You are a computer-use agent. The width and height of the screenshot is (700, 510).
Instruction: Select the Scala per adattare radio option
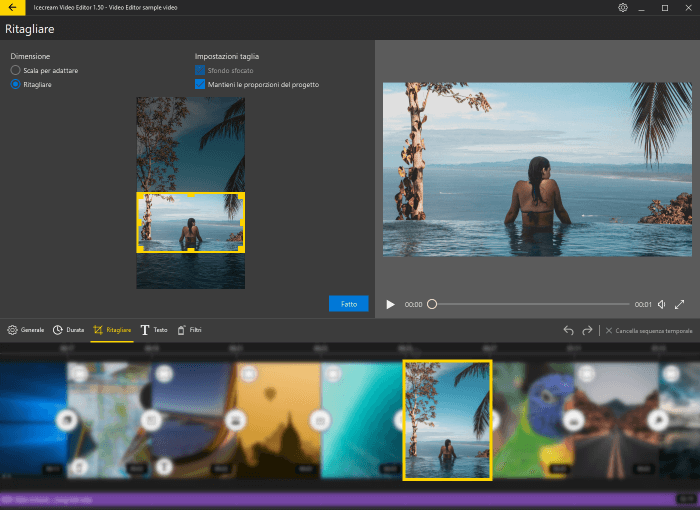(15, 71)
